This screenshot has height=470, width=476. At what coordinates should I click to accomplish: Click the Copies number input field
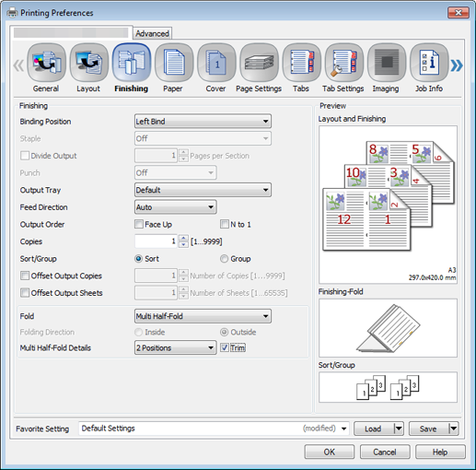tap(156, 241)
